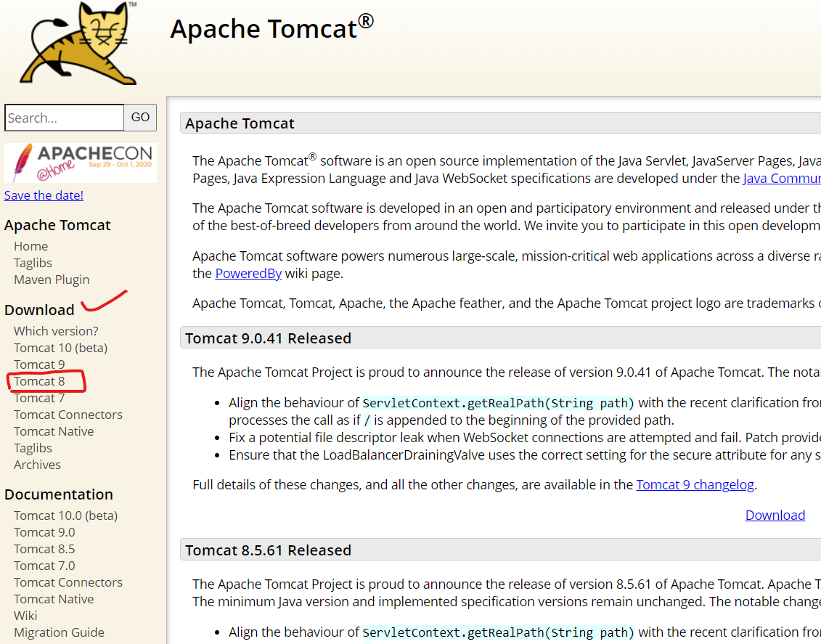
Task: Open the Tomcat 8 download link
Action: pyautogui.click(x=39, y=381)
